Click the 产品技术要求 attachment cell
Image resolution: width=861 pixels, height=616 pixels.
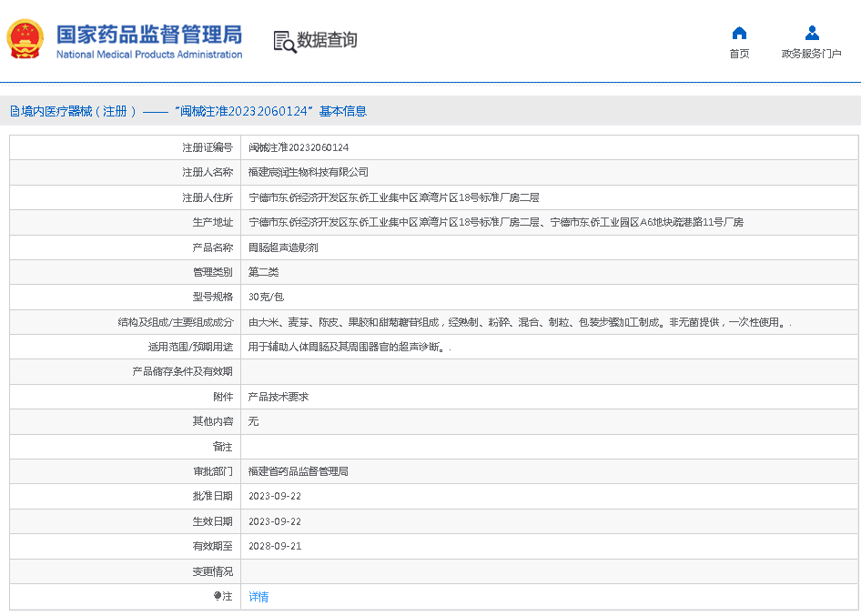[279, 398]
